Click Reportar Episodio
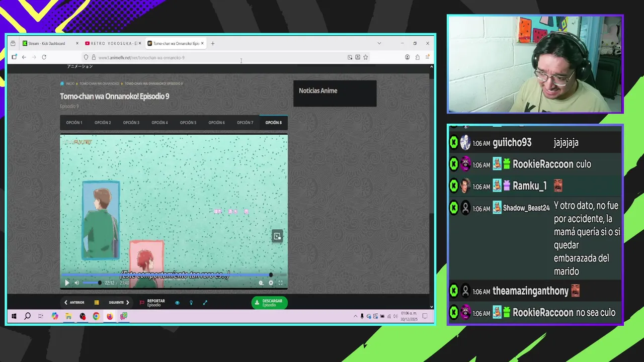 (152, 303)
